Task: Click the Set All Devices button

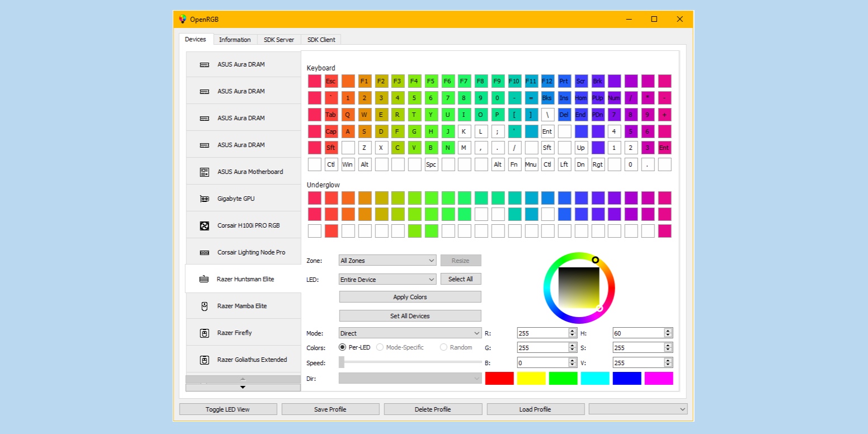Action: tap(410, 316)
